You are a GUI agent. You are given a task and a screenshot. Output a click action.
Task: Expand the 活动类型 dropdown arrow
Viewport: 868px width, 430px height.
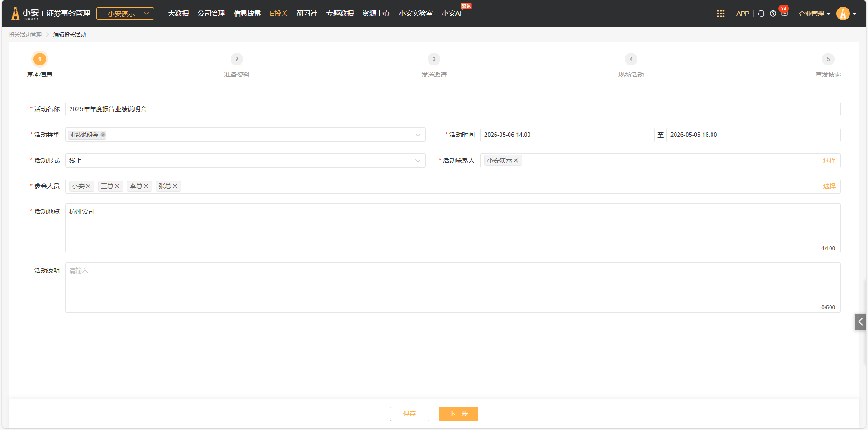tap(418, 135)
